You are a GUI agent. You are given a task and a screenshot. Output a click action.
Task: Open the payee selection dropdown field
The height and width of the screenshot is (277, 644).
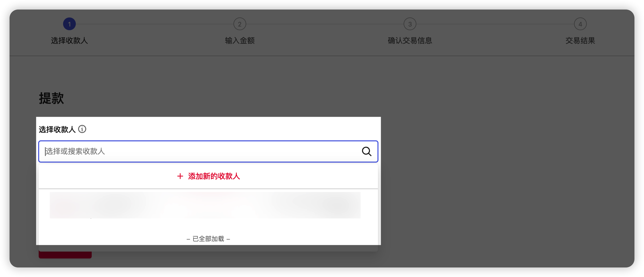pos(186,151)
